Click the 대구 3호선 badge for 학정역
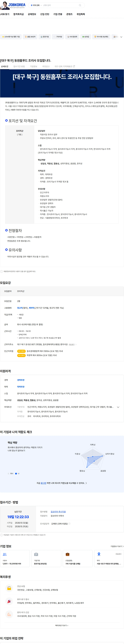 (x=21, y=355)
